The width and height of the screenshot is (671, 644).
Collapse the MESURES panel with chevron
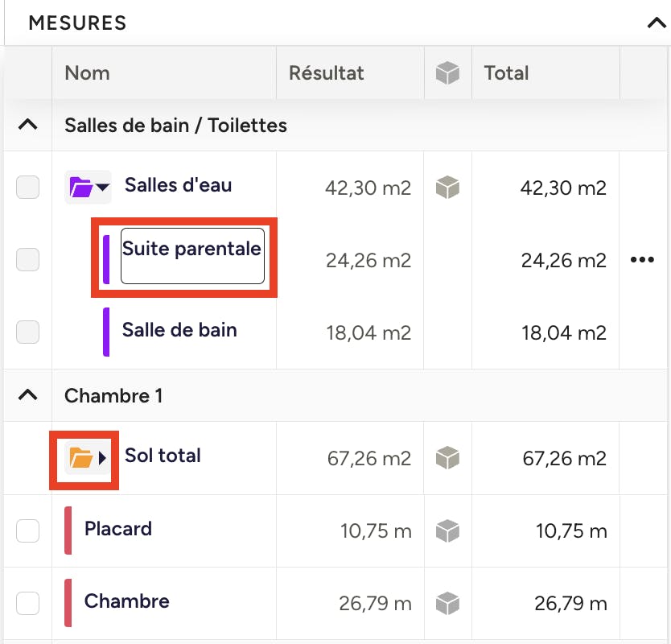click(657, 23)
